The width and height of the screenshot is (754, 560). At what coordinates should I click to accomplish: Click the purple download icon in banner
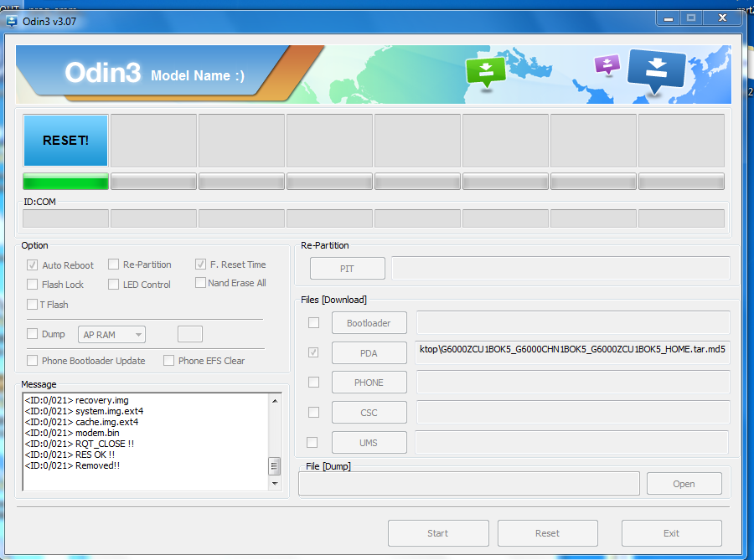click(x=607, y=64)
